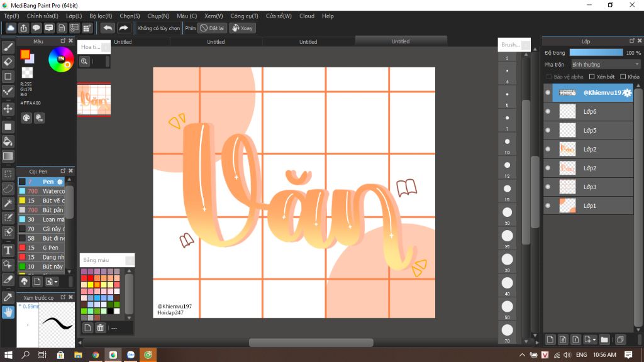The height and width of the screenshot is (362, 644).
Task: Hide the Lớp5 layer
Action: [x=548, y=130]
